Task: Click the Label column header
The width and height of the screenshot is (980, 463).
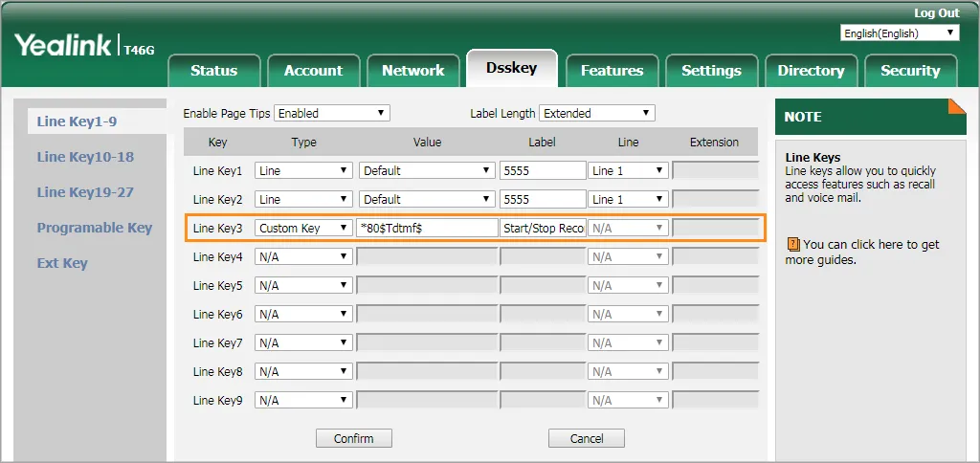Action: 542,143
